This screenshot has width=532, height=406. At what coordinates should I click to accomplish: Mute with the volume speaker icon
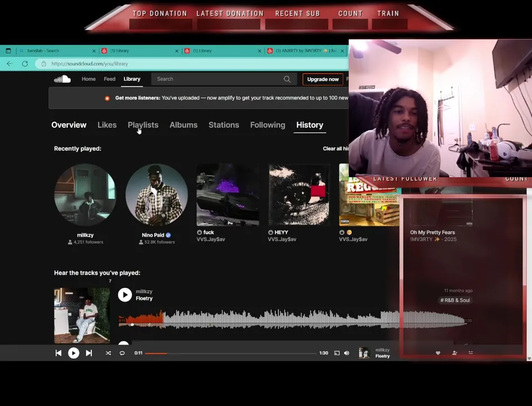pyautogui.click(x=347, y=353)
